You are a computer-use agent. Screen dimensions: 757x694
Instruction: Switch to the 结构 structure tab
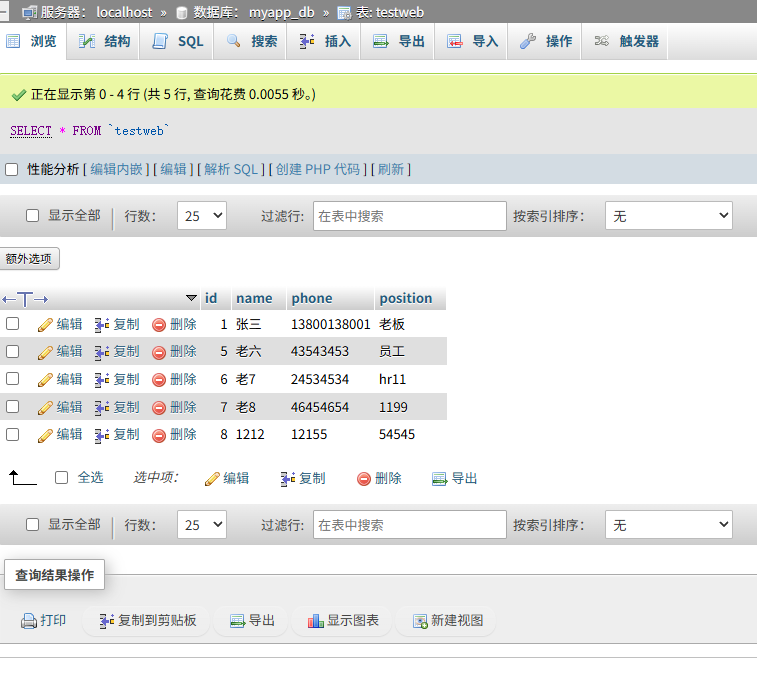(103, 42)
